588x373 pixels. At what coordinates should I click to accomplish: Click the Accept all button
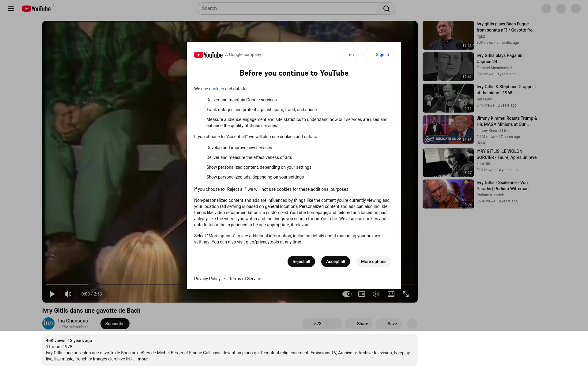[335, 262]
